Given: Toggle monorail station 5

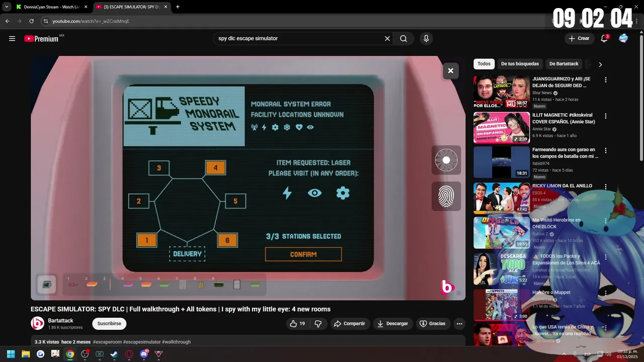Looking at the screenshot, I should tap(235, 201).
